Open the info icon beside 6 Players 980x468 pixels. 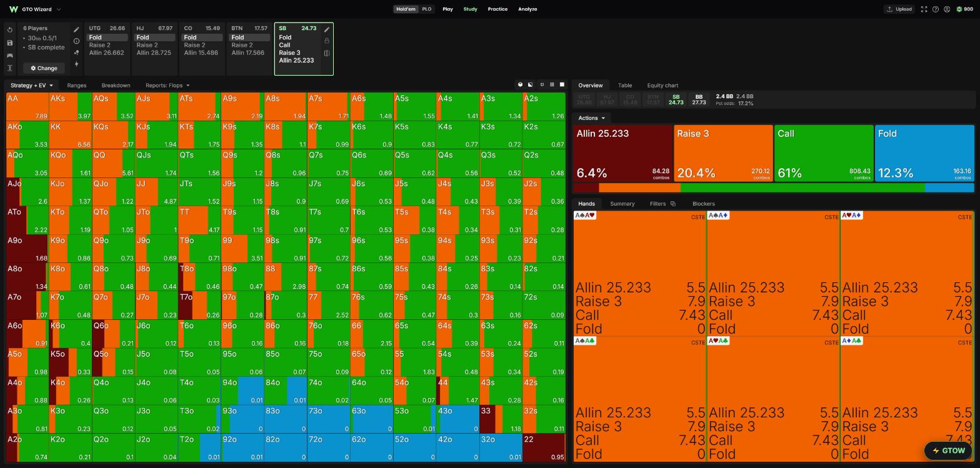click(x=76, y=41)
